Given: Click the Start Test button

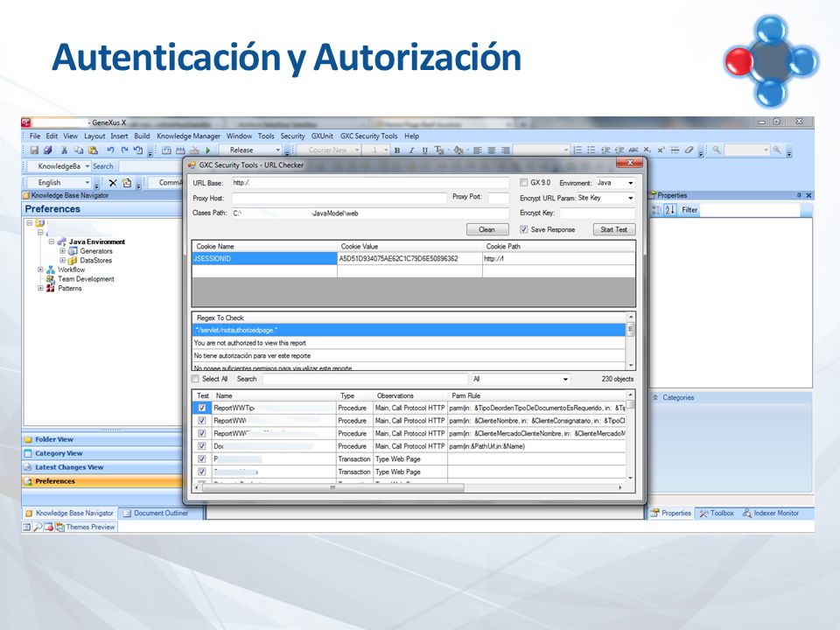Looking at the screenshot, I should (x=614, y=229).
